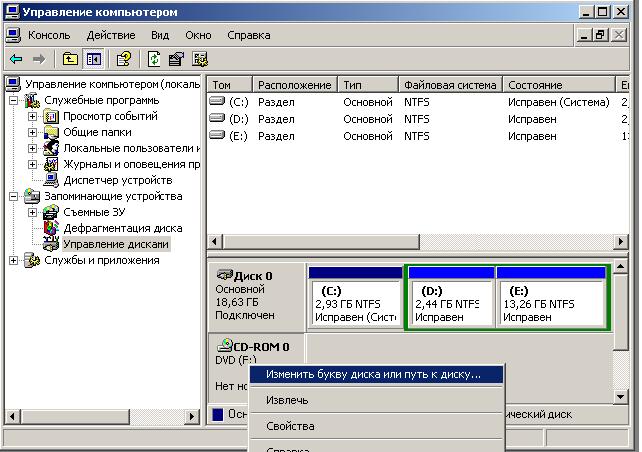Select Диспетчер устройств tree item

point(118,180)
